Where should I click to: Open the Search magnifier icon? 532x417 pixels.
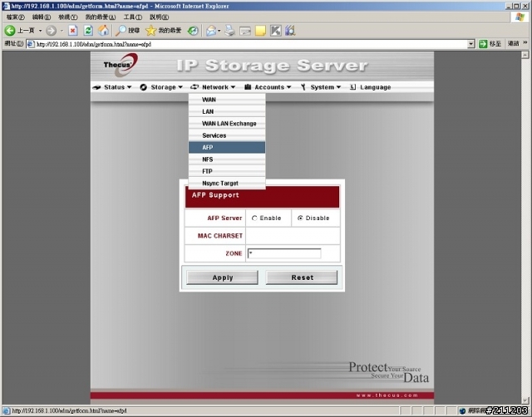click(121, 31)
